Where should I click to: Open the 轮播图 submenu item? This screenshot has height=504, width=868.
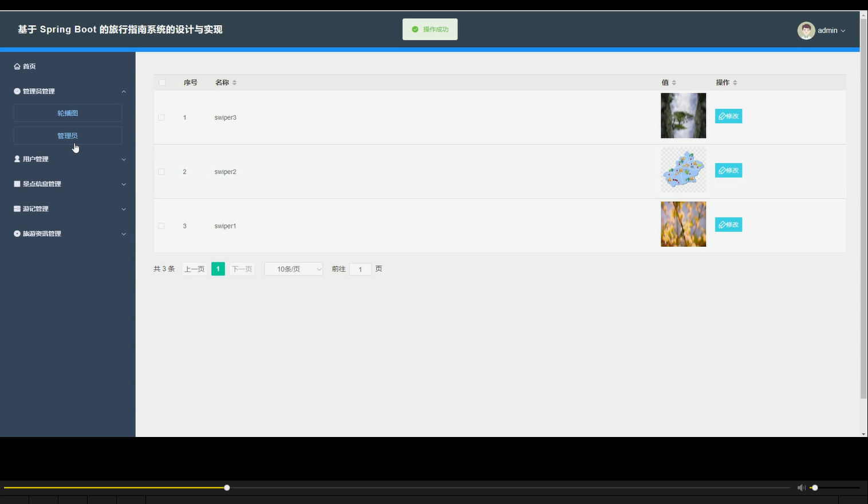68,113
